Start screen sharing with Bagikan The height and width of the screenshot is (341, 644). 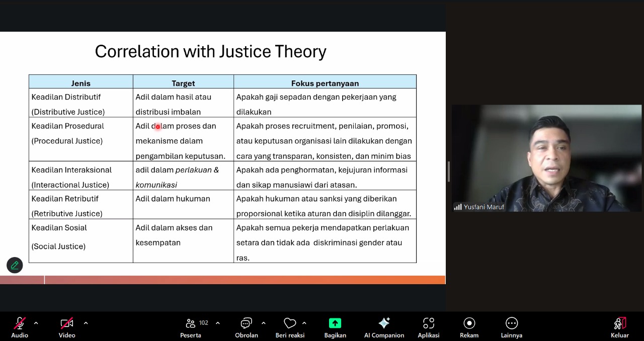[x=335, y=323]
